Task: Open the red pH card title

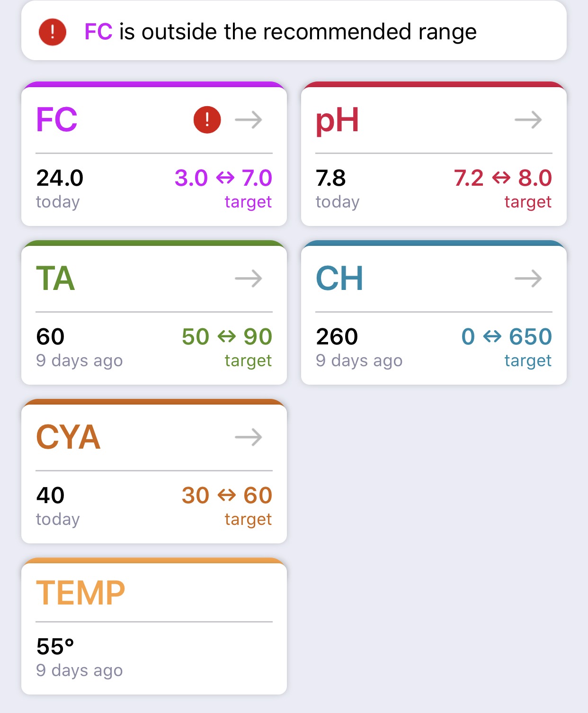Action: pyautogui.click(x=338, y=121)
